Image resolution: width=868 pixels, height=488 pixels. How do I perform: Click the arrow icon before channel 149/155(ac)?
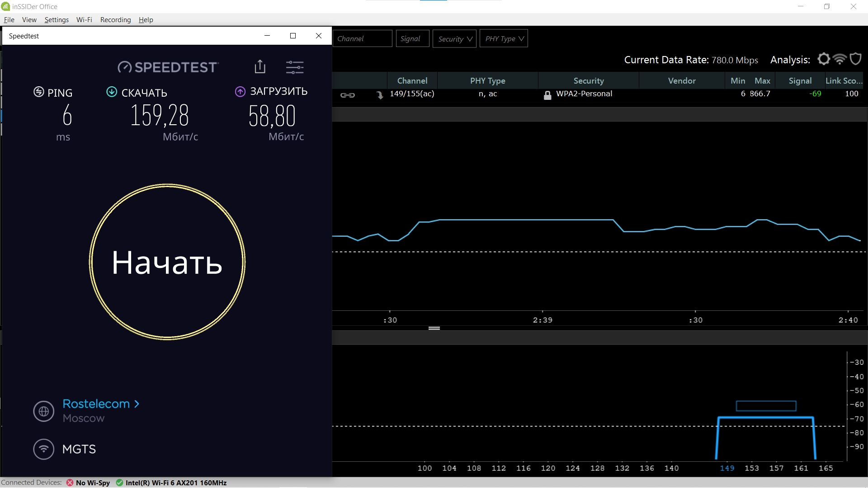click(380, 95)
